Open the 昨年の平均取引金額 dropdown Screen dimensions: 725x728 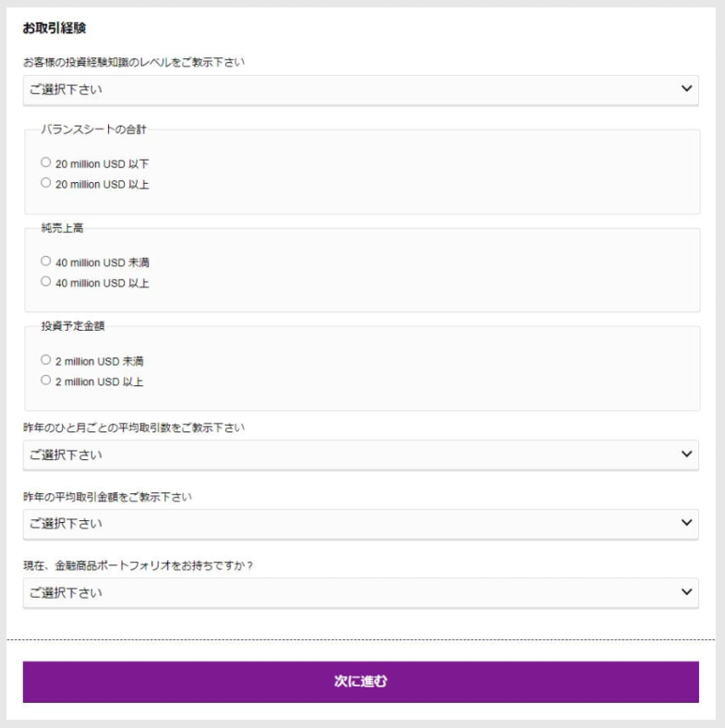tap(360, 524)
